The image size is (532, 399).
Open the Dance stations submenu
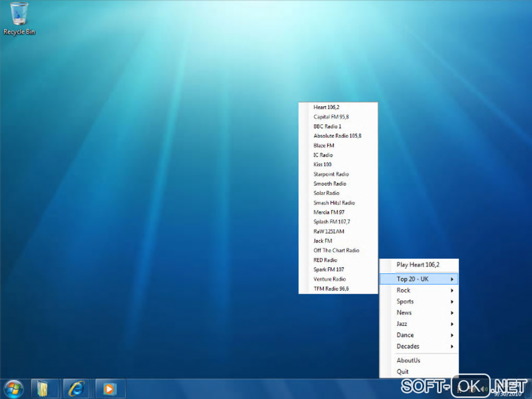click(419, 335)
